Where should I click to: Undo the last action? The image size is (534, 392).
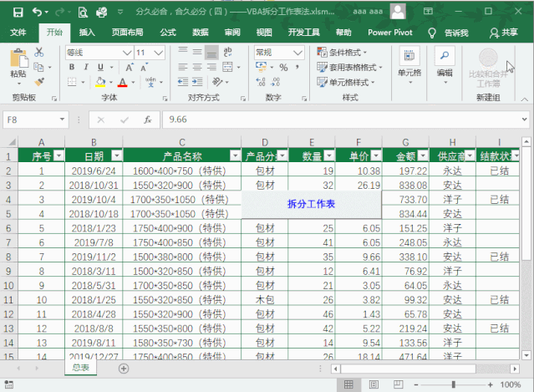pyautogui.click(x=37, y=13)
